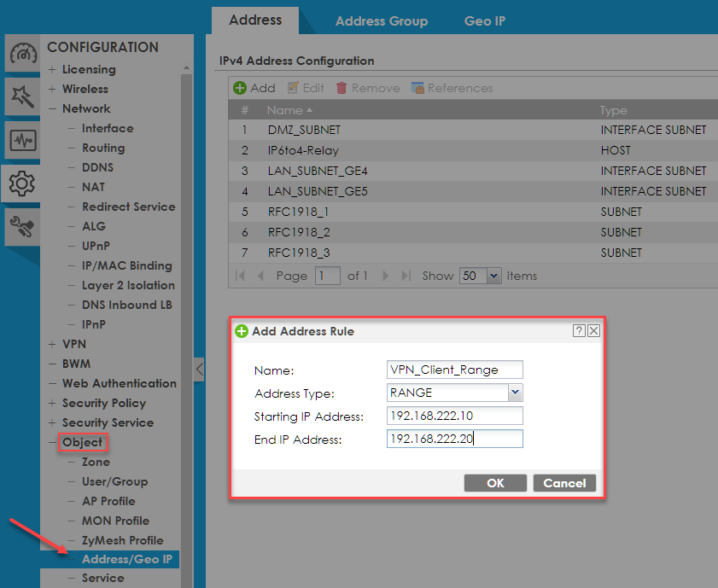Expand the VPN tree node
718x588 pixels.
click(53, 345)
